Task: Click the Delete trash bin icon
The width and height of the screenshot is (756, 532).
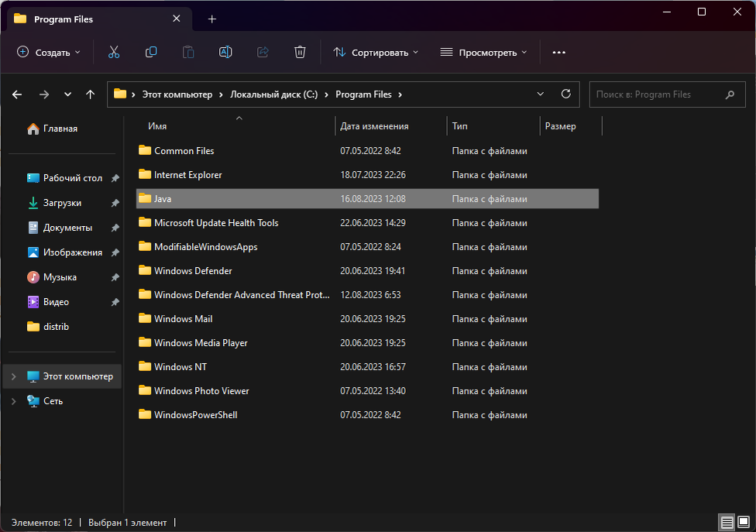Action: (300, 52)
